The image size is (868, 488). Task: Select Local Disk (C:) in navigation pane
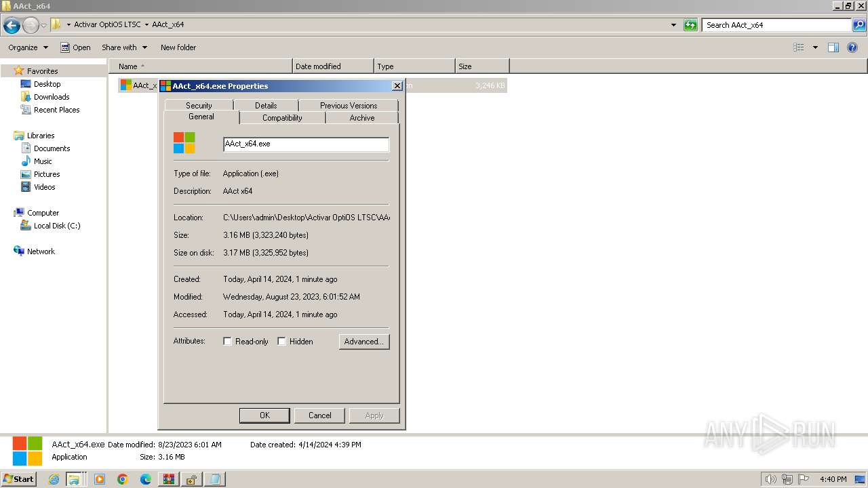click(x=57, y=226)
